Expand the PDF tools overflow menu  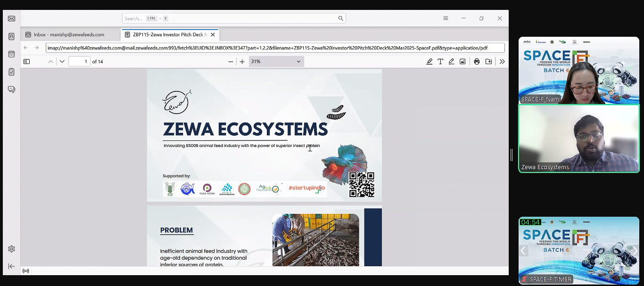pyautogui.click(x=502, y=62)
